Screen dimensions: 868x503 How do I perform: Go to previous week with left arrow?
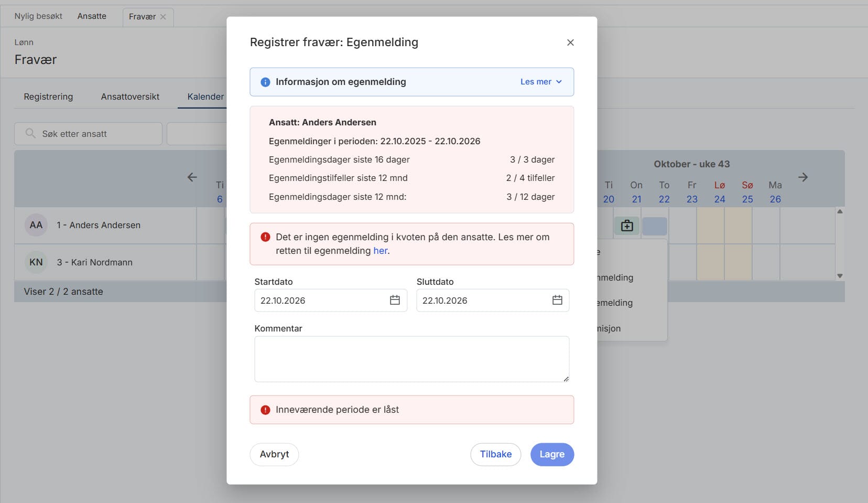click(x=192, y=177)
